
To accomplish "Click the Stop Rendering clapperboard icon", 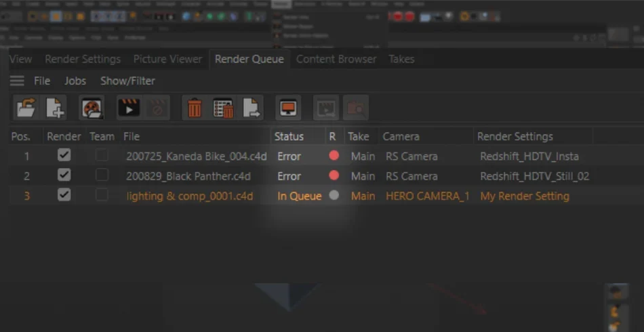I will coord(157,108).
